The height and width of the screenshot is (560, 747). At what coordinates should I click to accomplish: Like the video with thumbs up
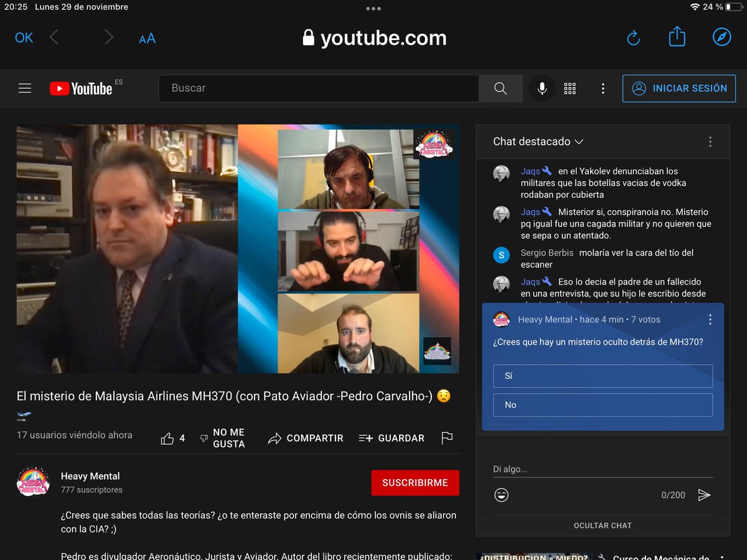(x=167, y=439)
